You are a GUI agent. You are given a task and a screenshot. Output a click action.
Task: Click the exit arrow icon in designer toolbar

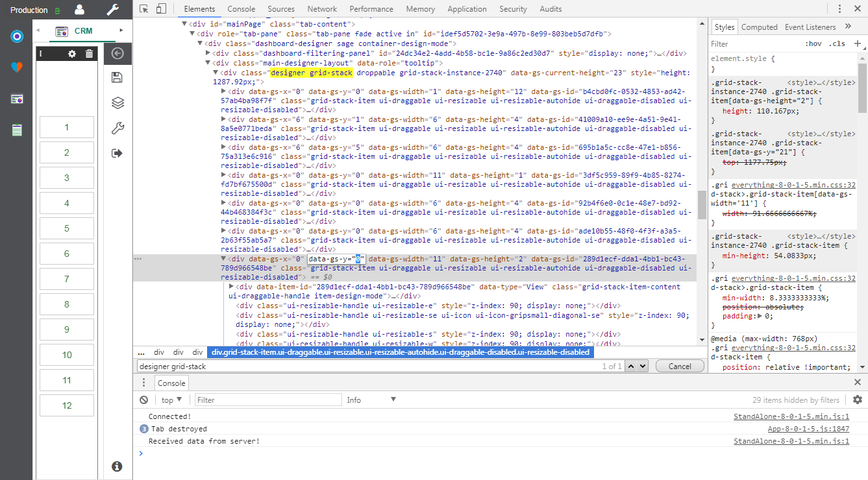[118, 153]
